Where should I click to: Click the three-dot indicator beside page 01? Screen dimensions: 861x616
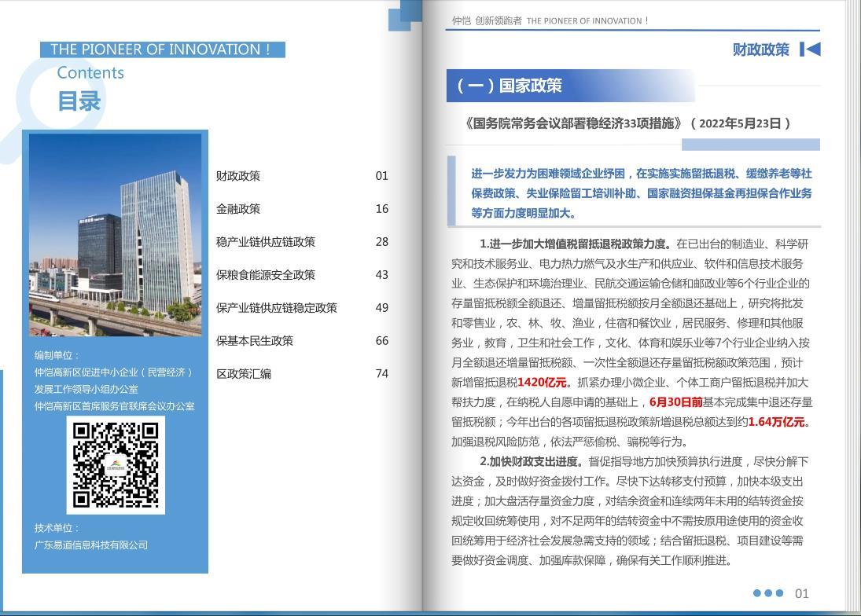click(768, 593)
